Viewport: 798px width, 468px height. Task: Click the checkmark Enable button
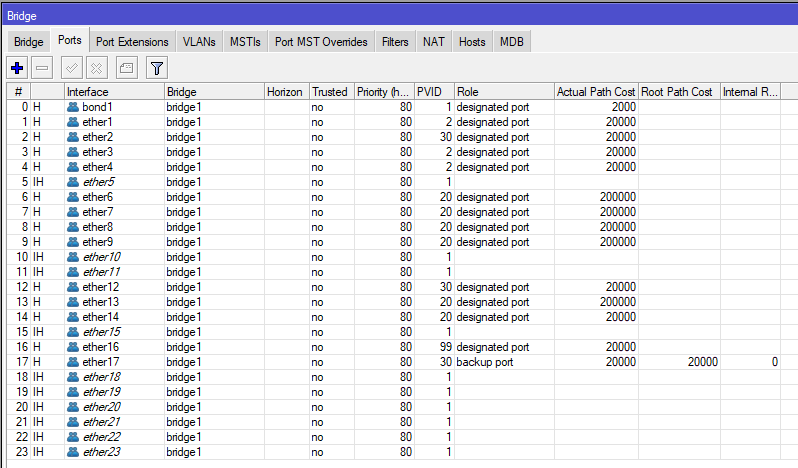click(x=72, y=68)
